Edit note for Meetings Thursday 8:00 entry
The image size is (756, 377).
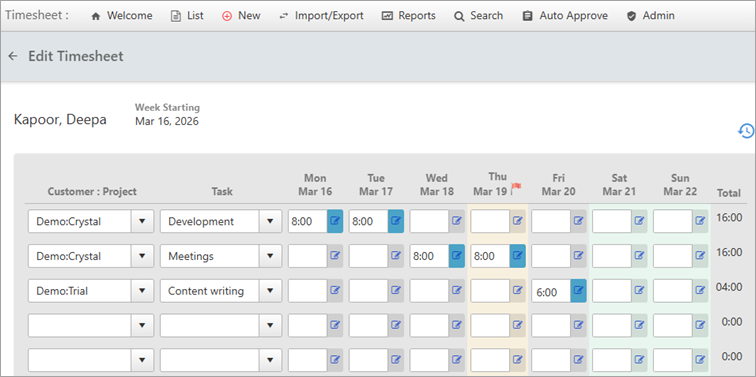click(x=517, y=256)
